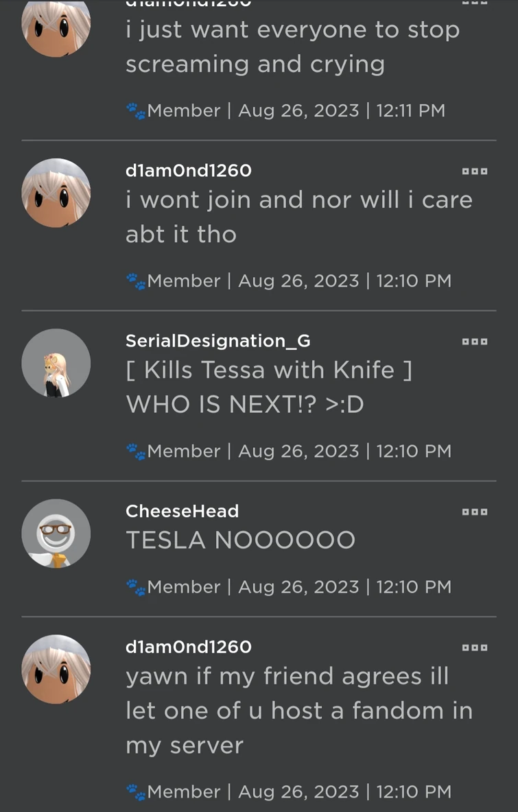The width and height of the screenshot is (518, 812).
Task: Open more options for the 12:11 PM message
Action: [475, 3]
